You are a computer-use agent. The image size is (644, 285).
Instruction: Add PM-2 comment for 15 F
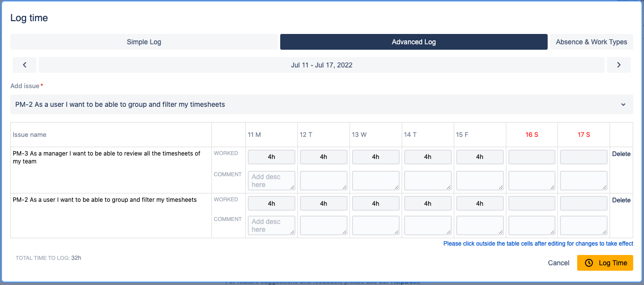[x=480, y=225]
